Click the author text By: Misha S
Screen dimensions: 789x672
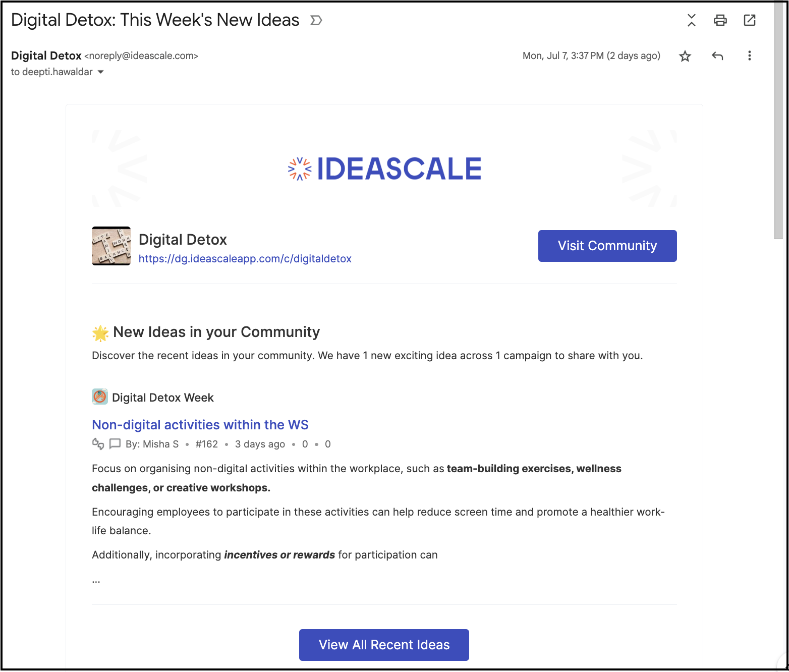[152, 444]
